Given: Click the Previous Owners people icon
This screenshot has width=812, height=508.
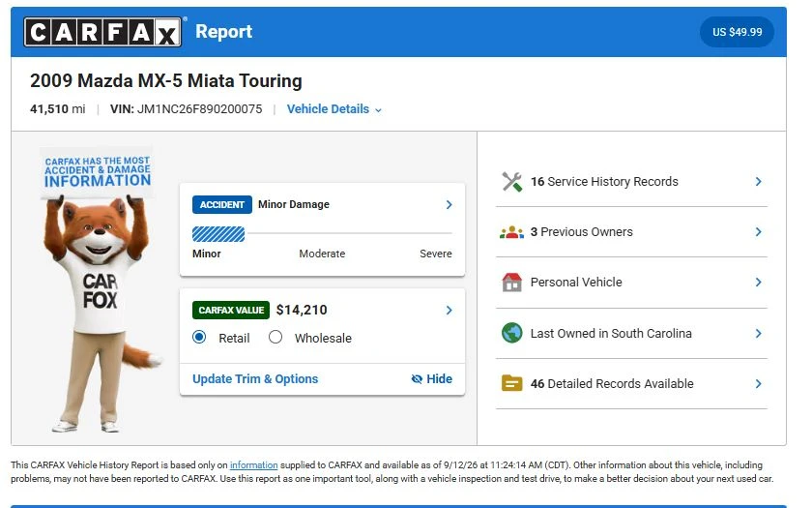Looking at the screenshot, I should tap(511, 232).
